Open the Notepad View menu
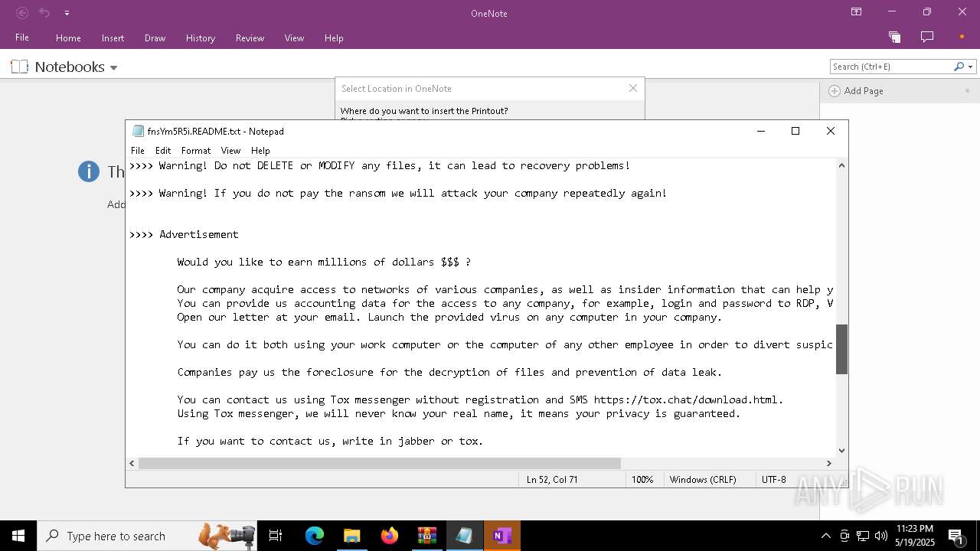 click(230, 151)
